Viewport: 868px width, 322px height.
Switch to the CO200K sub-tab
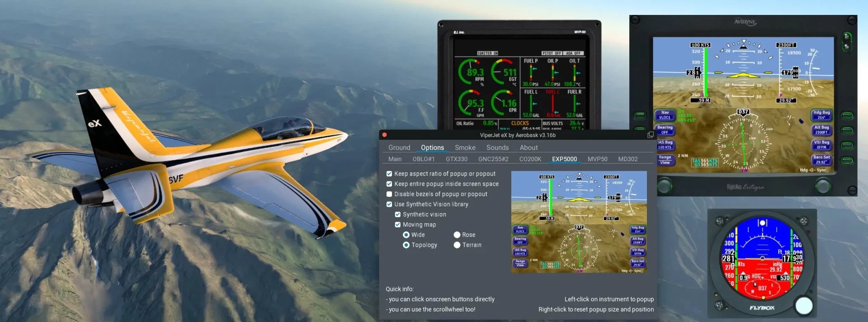[530, 159]
